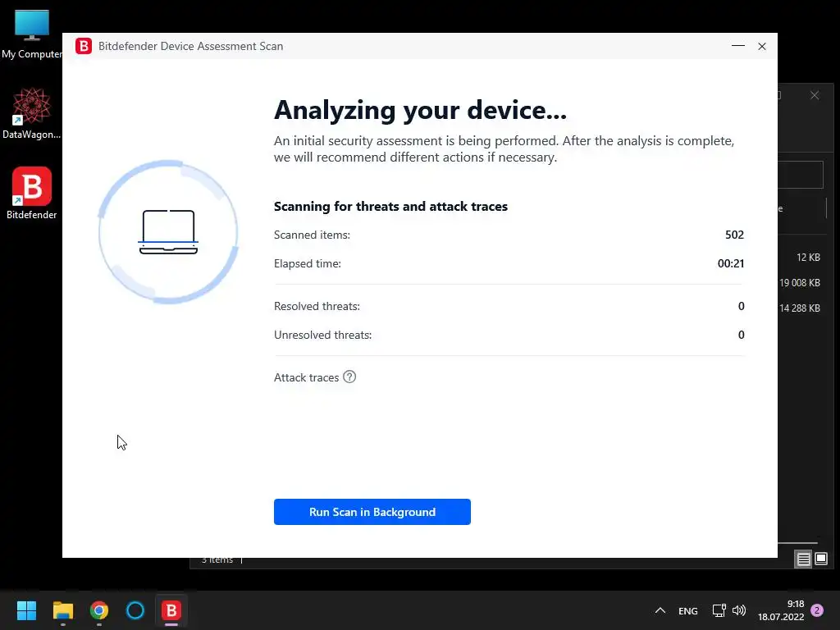The image size is (840, 630).
Task: Open Cortana circle icon in taskbar
Action: click(135, 610)
